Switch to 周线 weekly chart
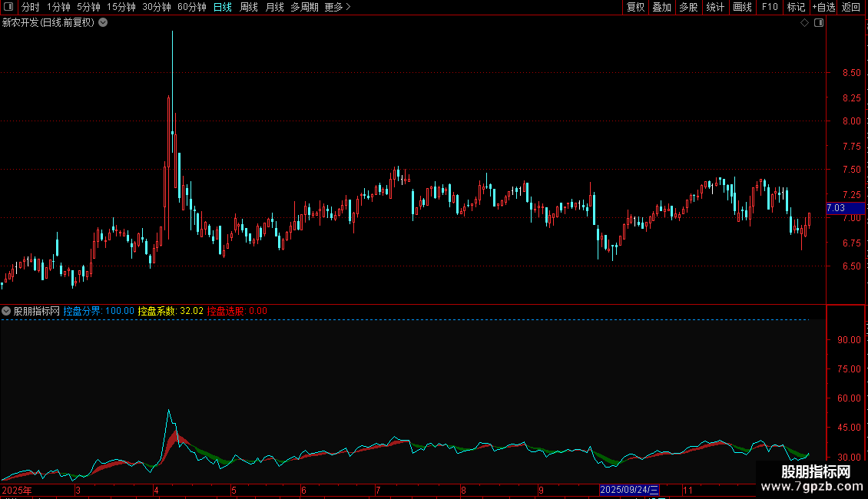The height and width of the screenshot is (499, 868). [x=249, y=7]
